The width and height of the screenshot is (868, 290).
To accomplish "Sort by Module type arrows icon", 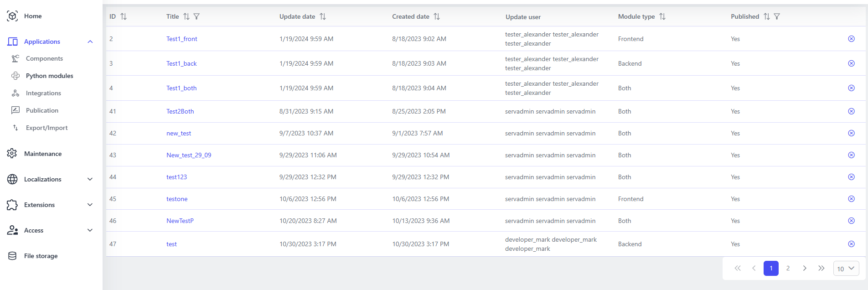I will point(662,16).
